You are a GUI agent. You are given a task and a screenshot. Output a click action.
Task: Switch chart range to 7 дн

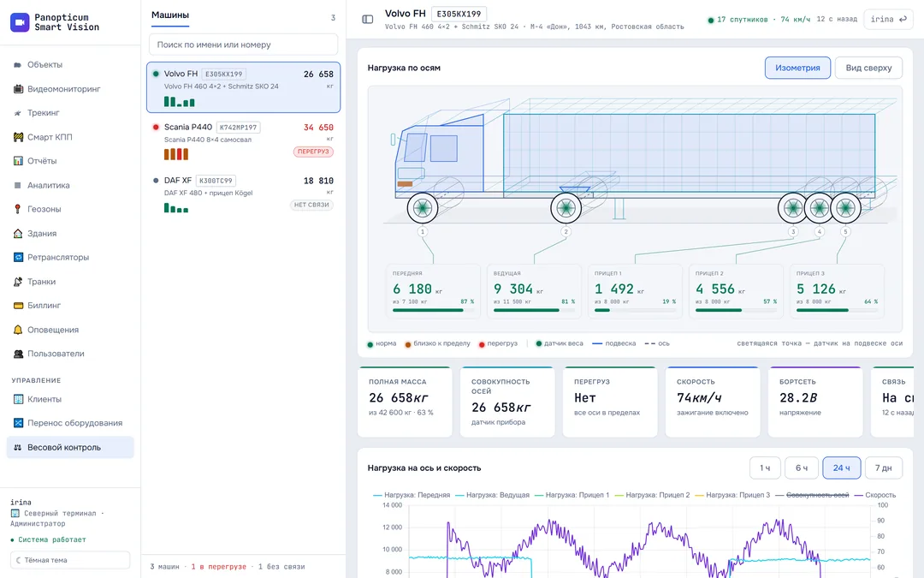(883, 468)
